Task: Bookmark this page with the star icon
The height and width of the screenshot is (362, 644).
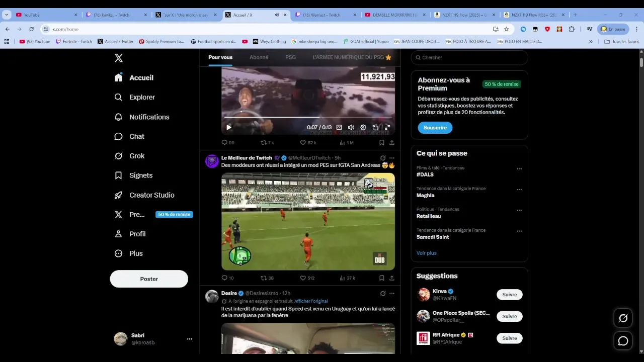Action: (x=506, y=29)
